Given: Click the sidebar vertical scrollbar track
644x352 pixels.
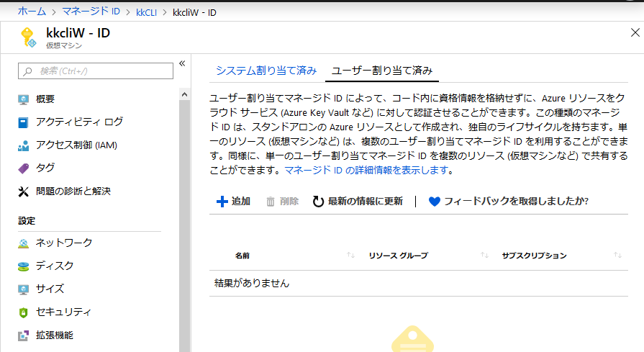Looking at the screenshot, I should (x=184, y=226).
